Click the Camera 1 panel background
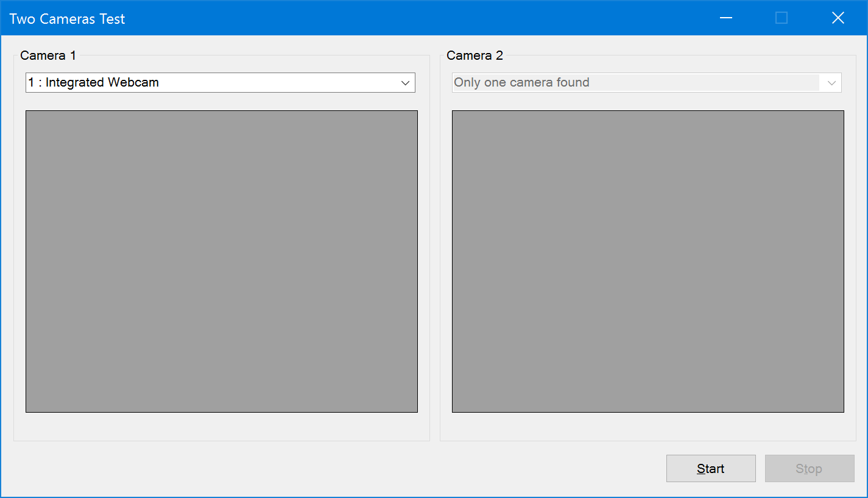The image size is (868, 498). tap(221, 430)
